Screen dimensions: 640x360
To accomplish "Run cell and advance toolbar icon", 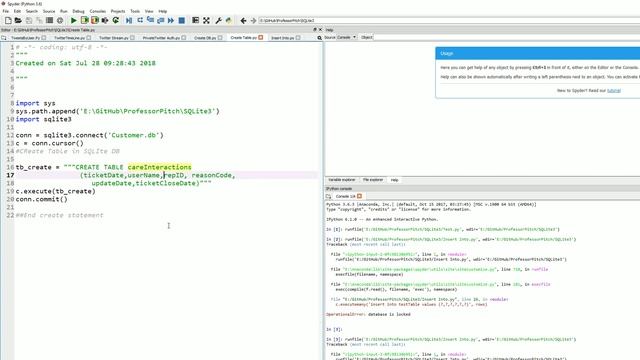I will click(x=95, y=20).
